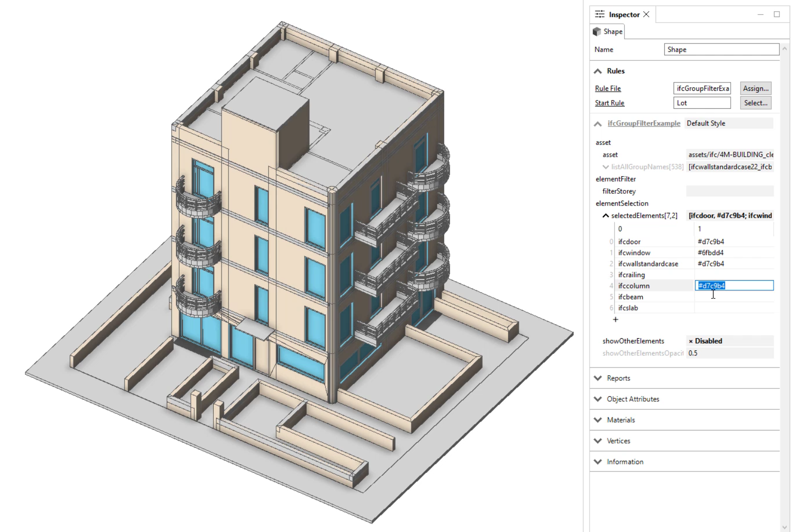Screen dimensions: 796x532
Task: Click the Inspector scrollbar down arrow
Action: (785, 527)
